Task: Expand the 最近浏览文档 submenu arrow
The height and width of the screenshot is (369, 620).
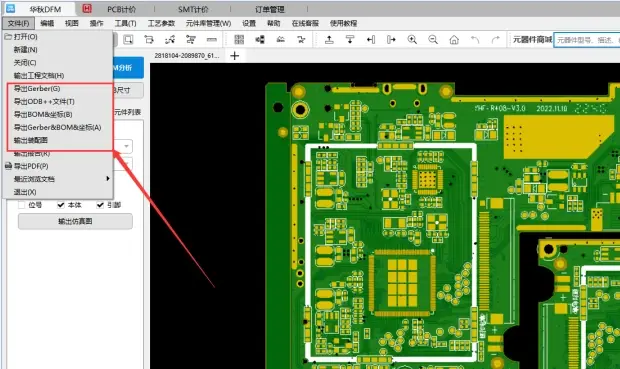Action: click(108, 179)
